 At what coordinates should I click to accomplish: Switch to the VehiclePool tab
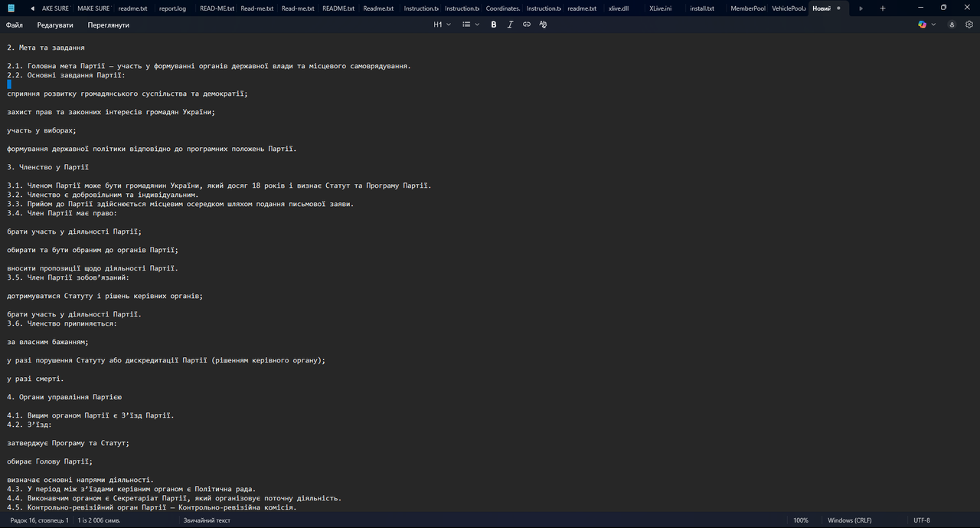pos(789,8)
